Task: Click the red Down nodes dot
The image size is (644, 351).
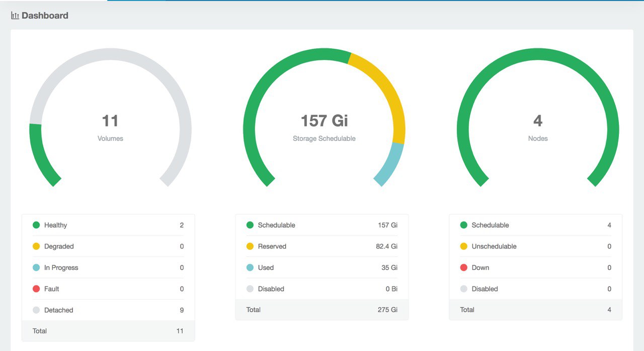Action: pyautogui.click(x=464, y=267)
